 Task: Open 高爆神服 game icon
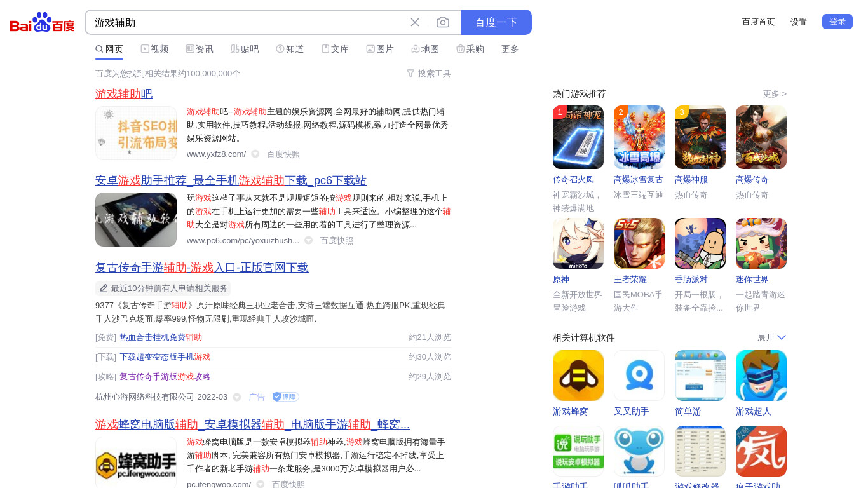(700, 137)
